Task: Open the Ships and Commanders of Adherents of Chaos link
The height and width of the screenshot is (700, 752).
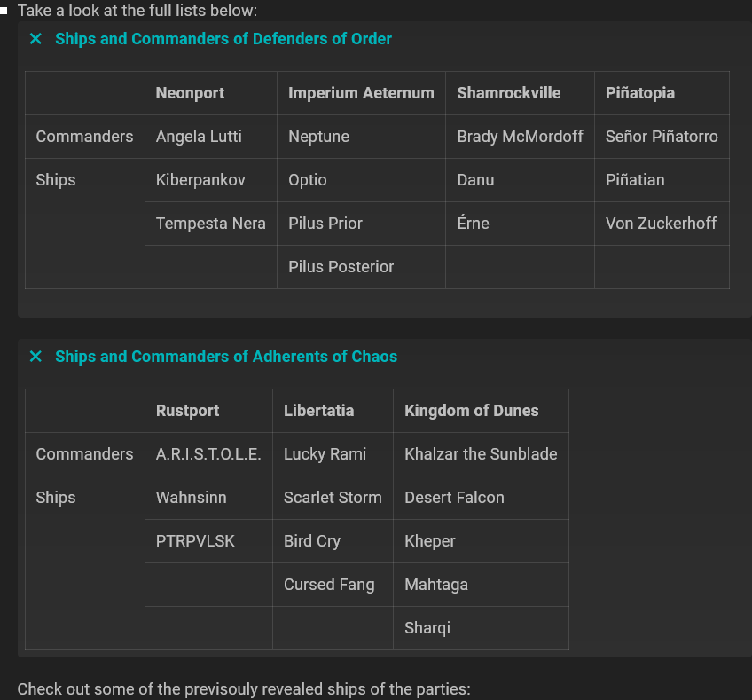Action: point(225,357)
